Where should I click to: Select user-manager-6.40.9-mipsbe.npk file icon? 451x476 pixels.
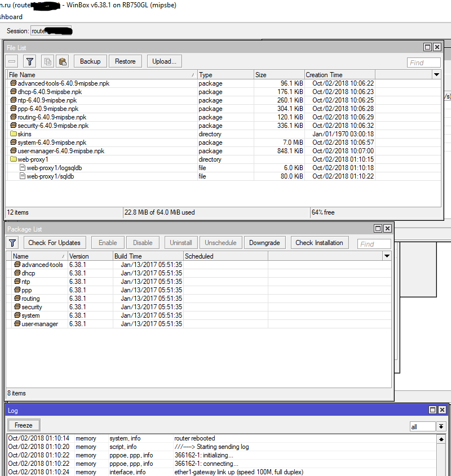tap(14, 150)
